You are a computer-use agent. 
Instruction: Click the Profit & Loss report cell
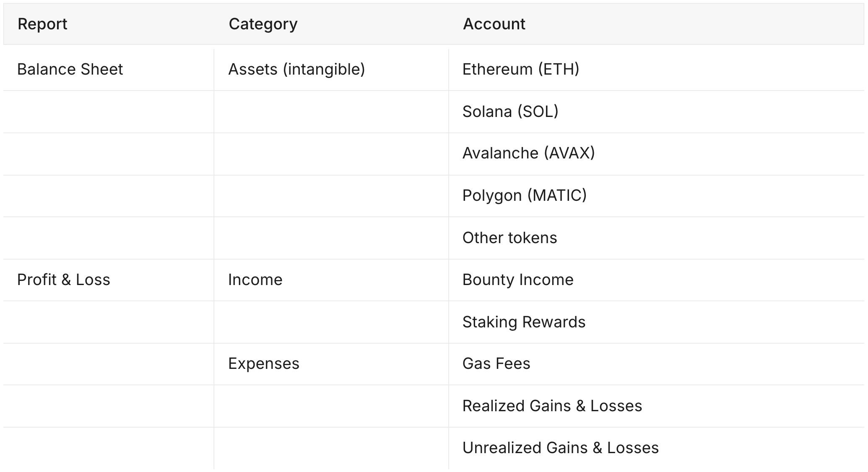64,280
